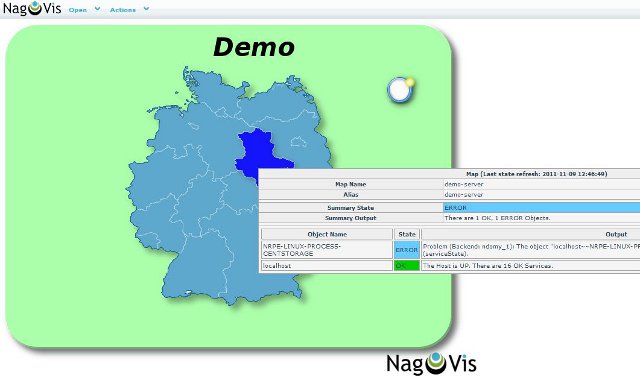Click the green OK state cell
This screenshot has width=640, height=383.
(407, 265)
